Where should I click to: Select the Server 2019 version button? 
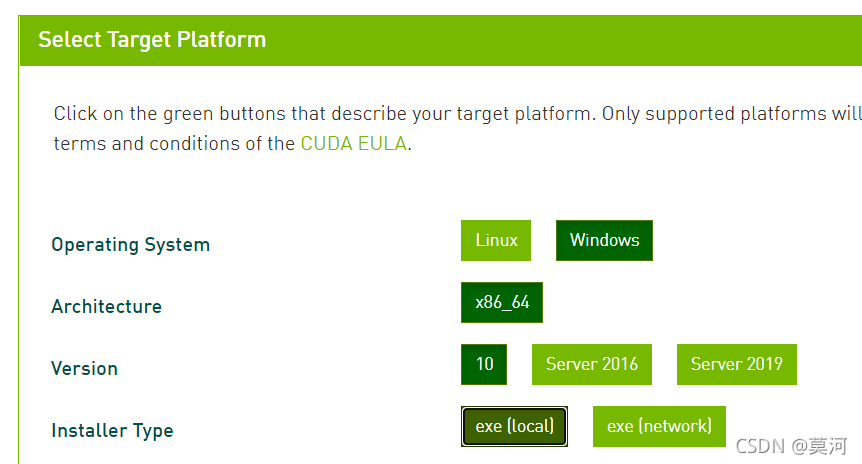[737, 364]
